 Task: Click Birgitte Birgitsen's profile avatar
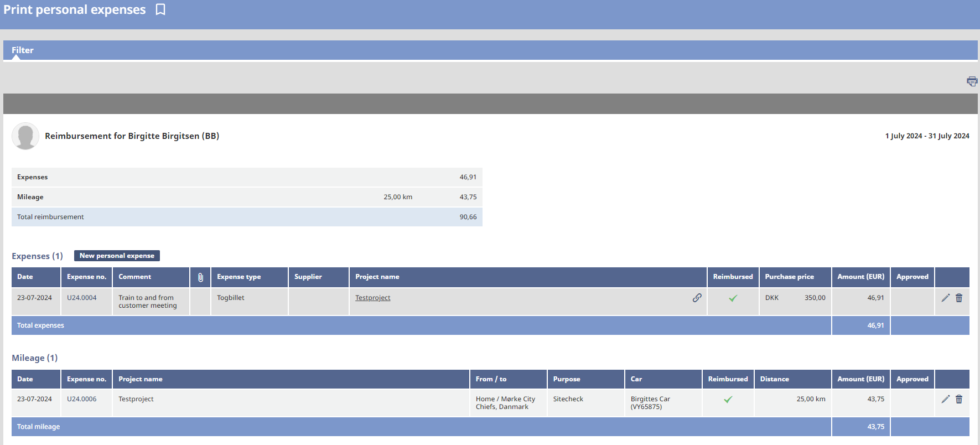[25, 136]
